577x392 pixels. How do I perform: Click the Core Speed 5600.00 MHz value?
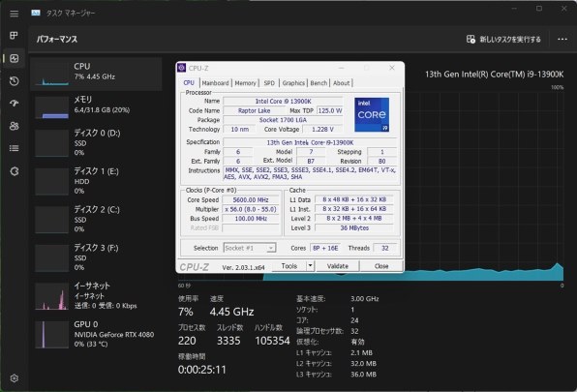(251, 199)
